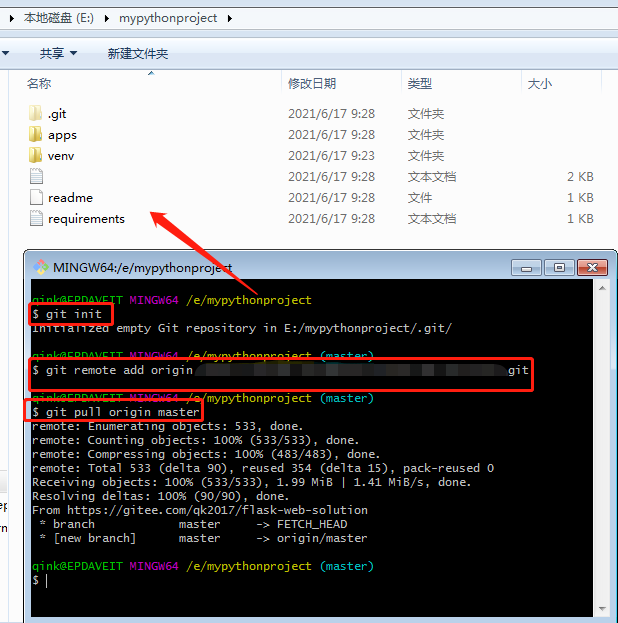This screenshot has width=618, height=623.
Task: Click the gitee.com flask-web-solution URL text
Action: 217,510
